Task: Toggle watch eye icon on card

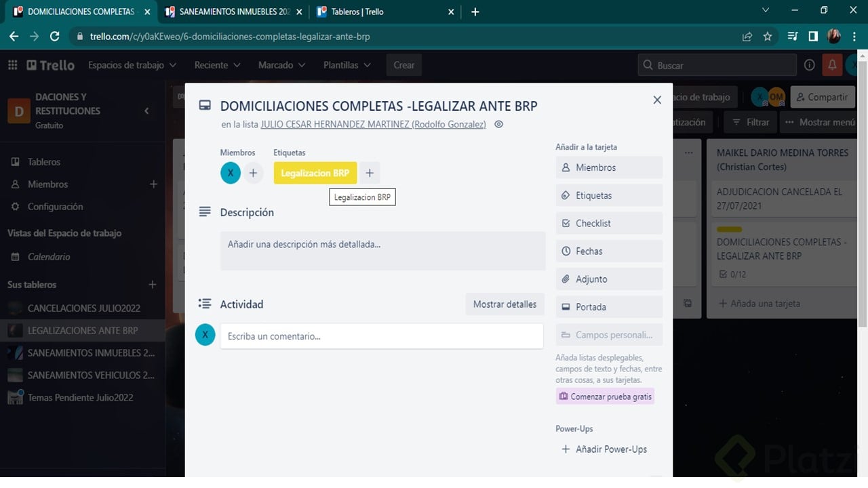Action: 498,124
